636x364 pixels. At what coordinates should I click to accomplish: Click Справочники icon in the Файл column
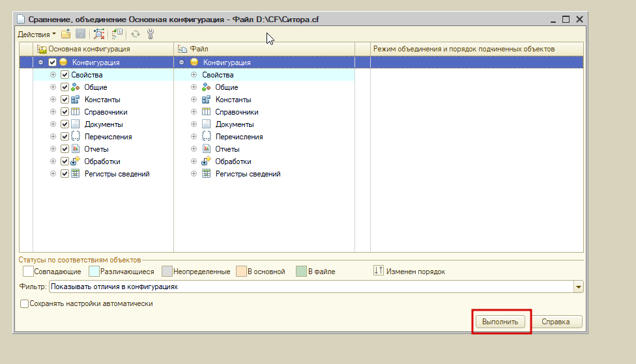[206, 112]
